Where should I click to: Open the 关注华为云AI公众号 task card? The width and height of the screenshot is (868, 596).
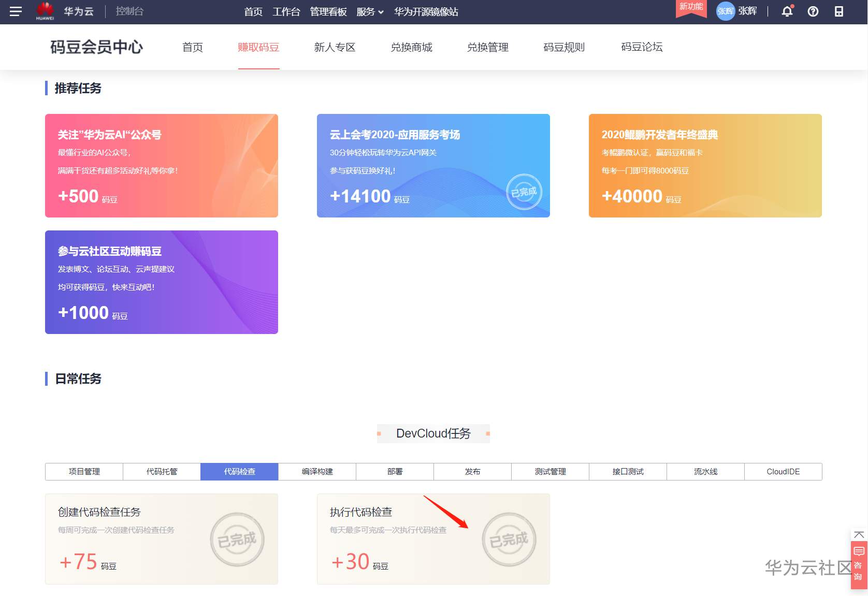click(162, 166)
